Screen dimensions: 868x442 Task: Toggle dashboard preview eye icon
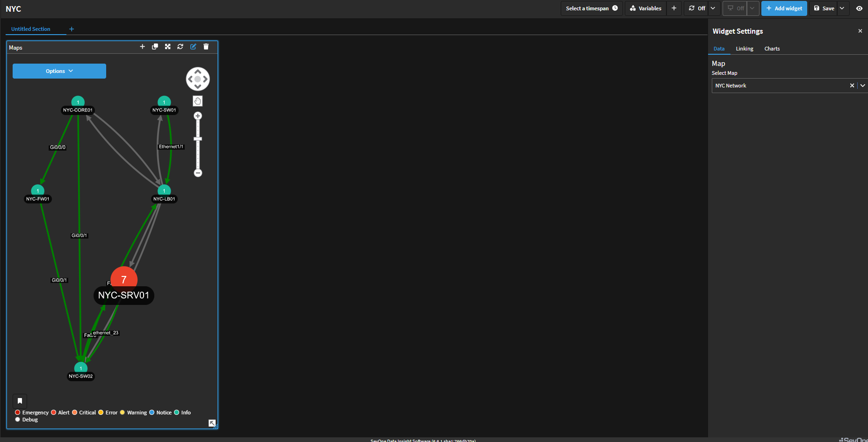[x=859, y=8]
